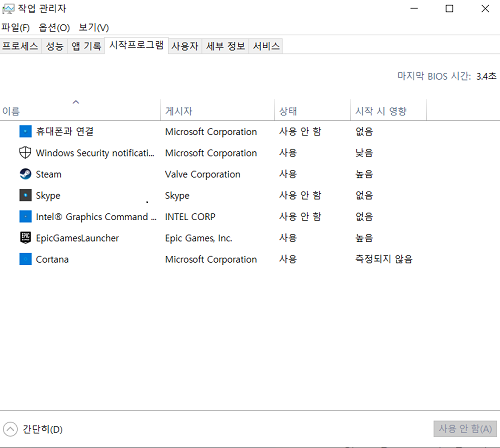This screenshot has height=448, width=500.
Task: Click the Steam logo icon
Action: tap(25, 174)
